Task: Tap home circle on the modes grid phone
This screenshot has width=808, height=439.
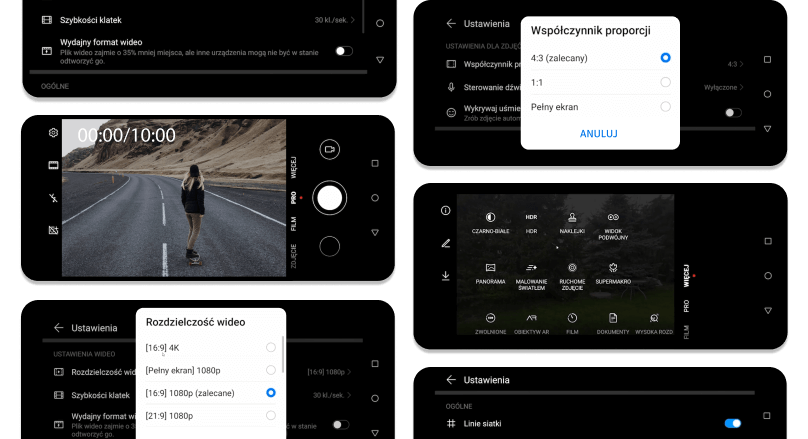Action: (768, 276)
